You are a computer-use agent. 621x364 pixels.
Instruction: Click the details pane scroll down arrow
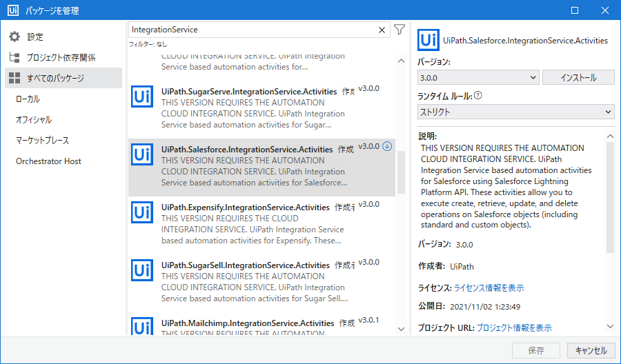tap(611, 326)
